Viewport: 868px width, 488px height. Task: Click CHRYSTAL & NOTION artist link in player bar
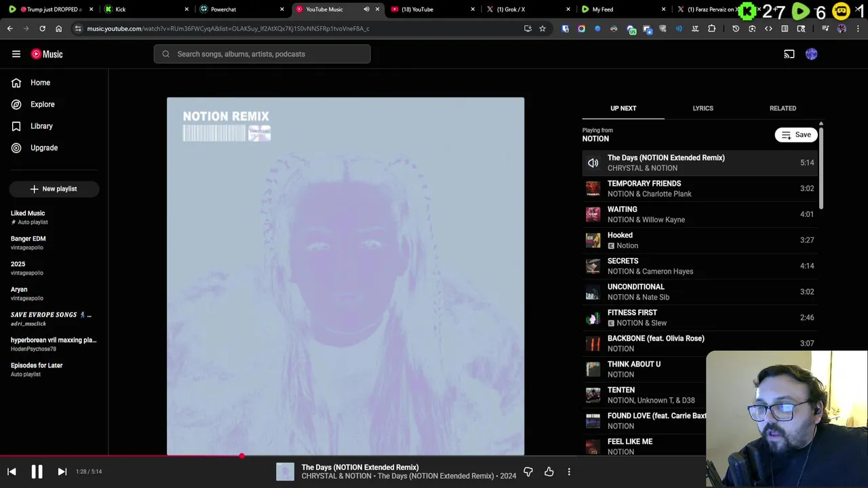[x=336, y=476]
